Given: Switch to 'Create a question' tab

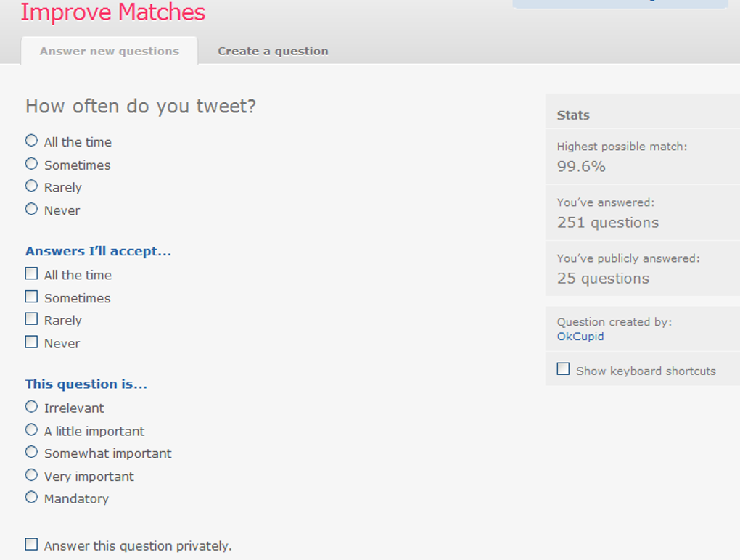Looking at the screenshot, I should tap(273, 51).
